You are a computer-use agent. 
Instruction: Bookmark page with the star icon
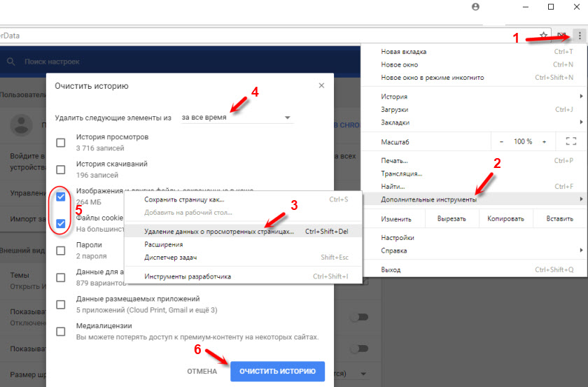click(x=543, y=35)
